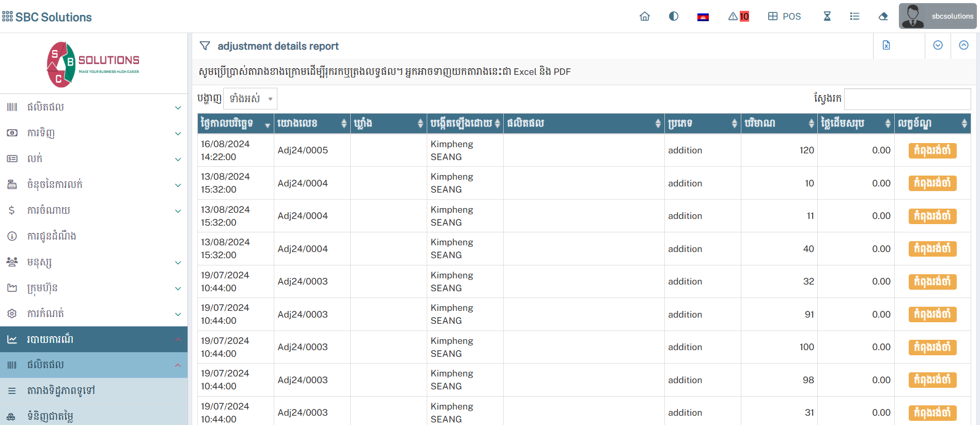Open the sbcsolutions user profile menu
The image size is (980, 425).
(x=937, y=17)
